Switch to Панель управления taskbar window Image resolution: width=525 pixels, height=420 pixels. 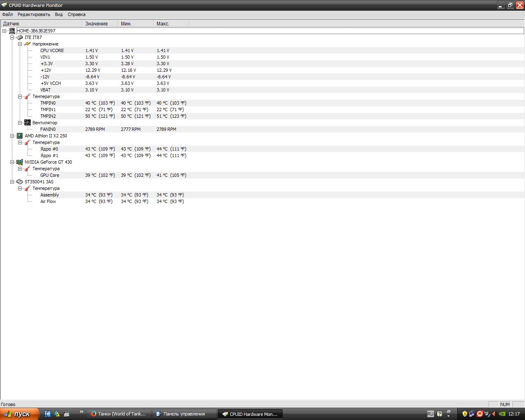184,414
